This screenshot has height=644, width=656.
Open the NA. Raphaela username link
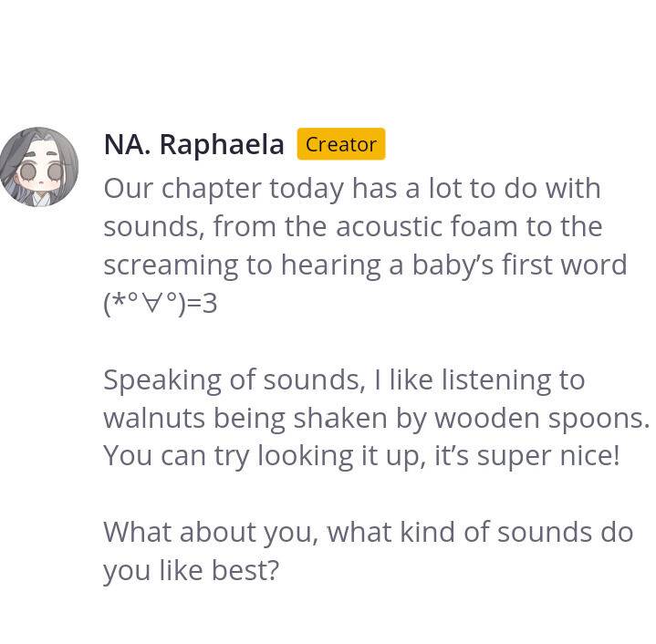click(193, 144)
